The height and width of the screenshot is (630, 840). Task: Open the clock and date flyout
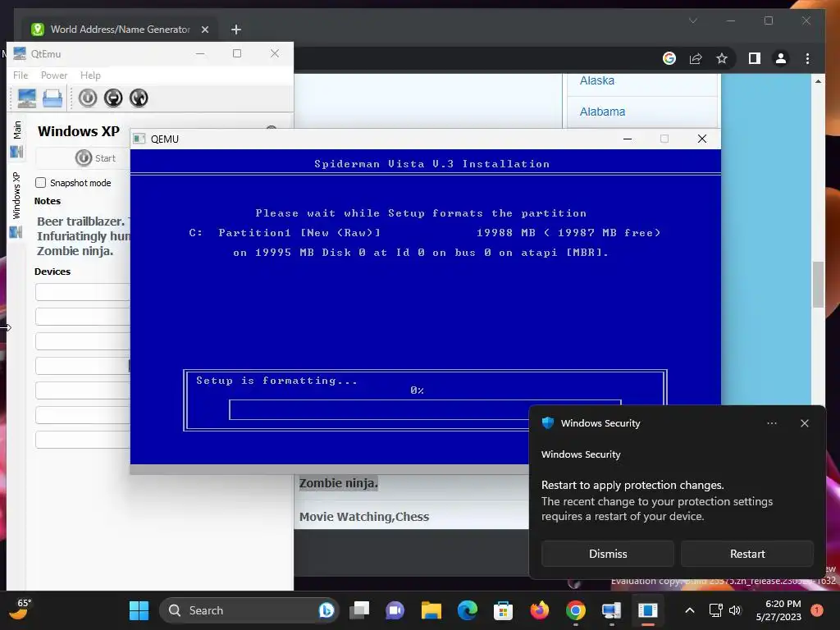click(x=778, y=610)
